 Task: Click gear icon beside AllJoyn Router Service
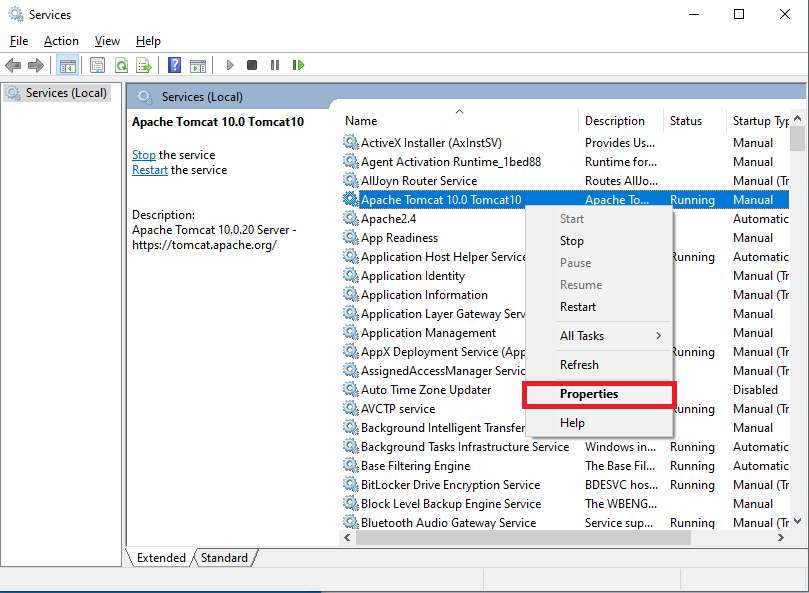351,180
